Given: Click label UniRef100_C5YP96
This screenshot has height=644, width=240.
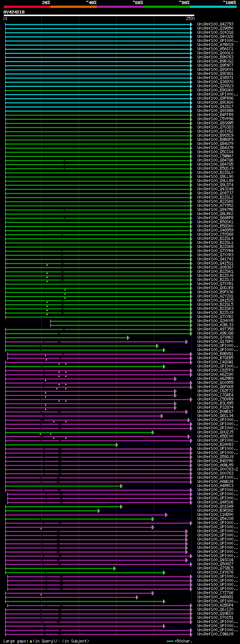Looking at the screenshot, I should pos(215,119).
